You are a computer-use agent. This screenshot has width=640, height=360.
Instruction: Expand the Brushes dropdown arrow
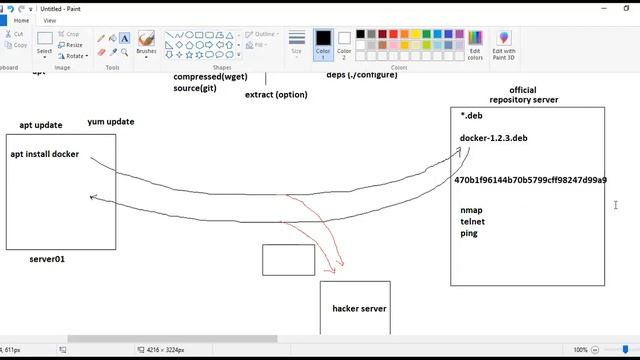click(x=146, y=57)
